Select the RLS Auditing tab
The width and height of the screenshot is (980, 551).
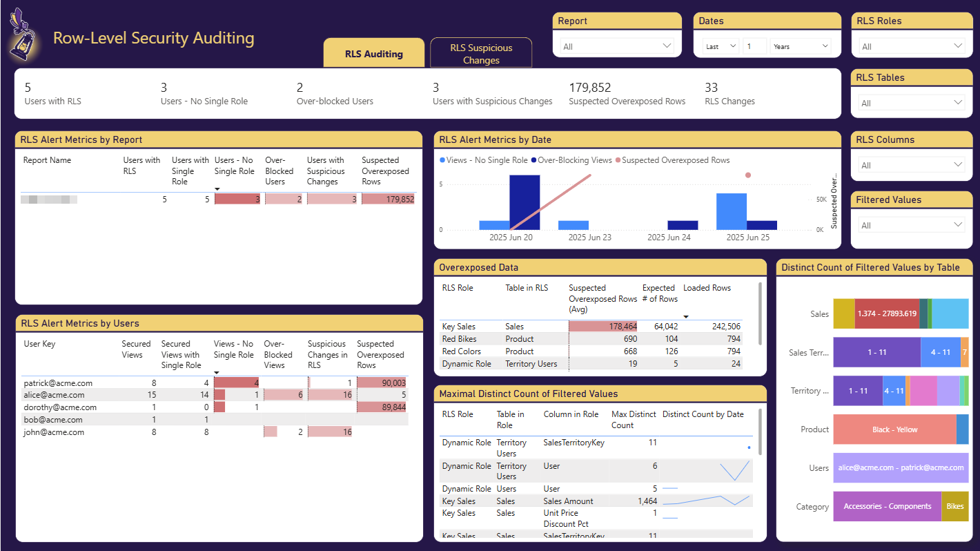(x=373, y=54)
